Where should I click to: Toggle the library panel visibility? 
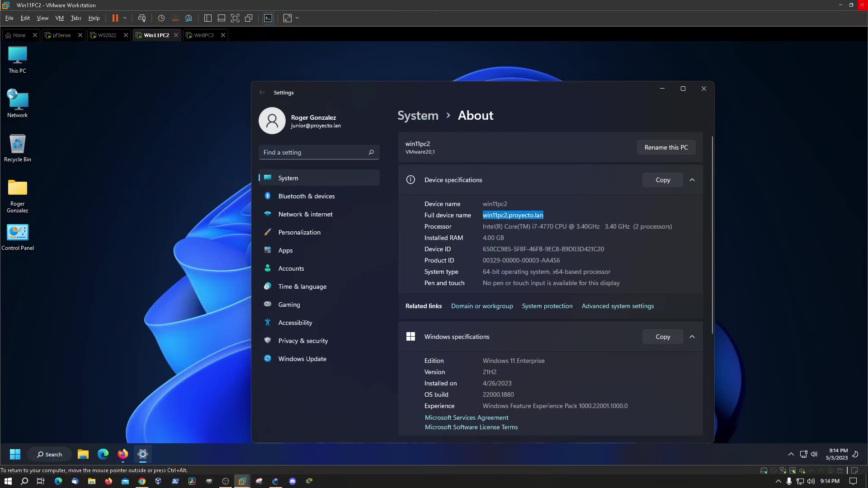coord(208,18)
